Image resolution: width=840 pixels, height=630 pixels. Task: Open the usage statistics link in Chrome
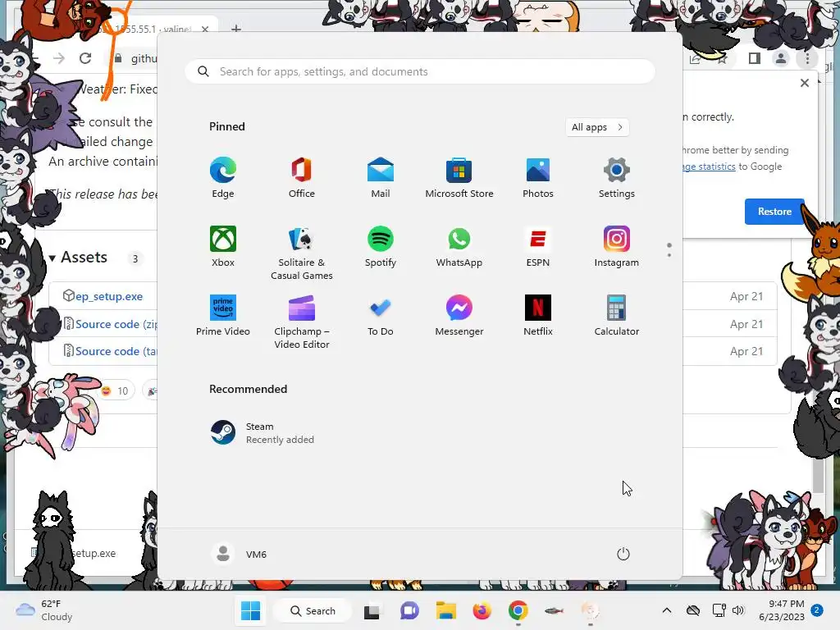708,167
